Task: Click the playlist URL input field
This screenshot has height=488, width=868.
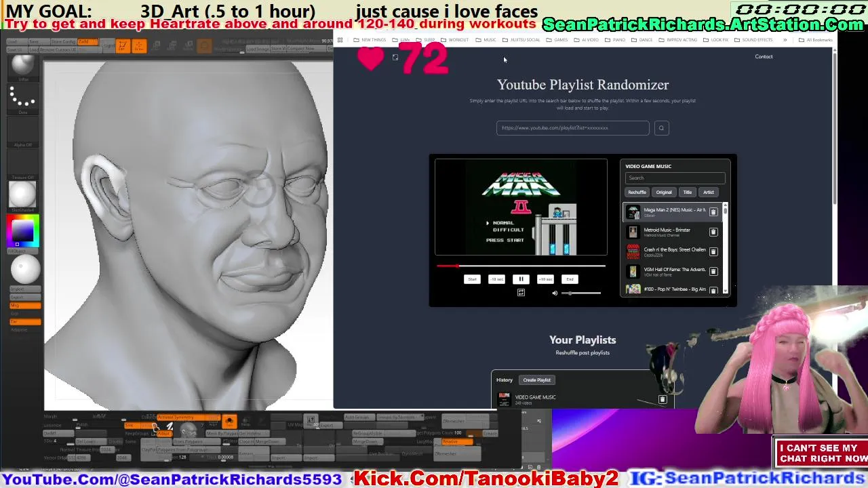Action: pos(572,127)
